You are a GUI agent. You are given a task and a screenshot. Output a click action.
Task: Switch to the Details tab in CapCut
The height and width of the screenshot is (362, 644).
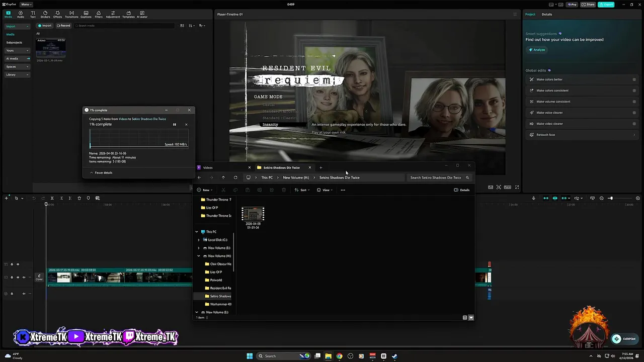click(547, 14)
